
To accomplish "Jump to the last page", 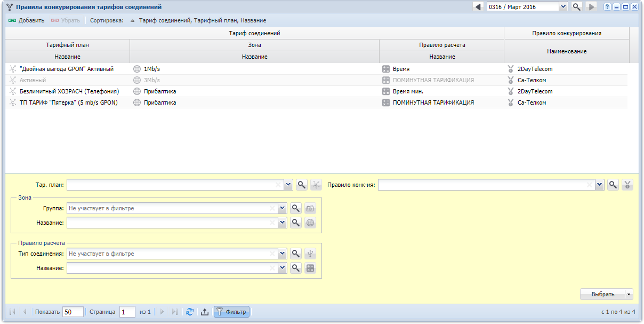I will [x=175, y=312].
